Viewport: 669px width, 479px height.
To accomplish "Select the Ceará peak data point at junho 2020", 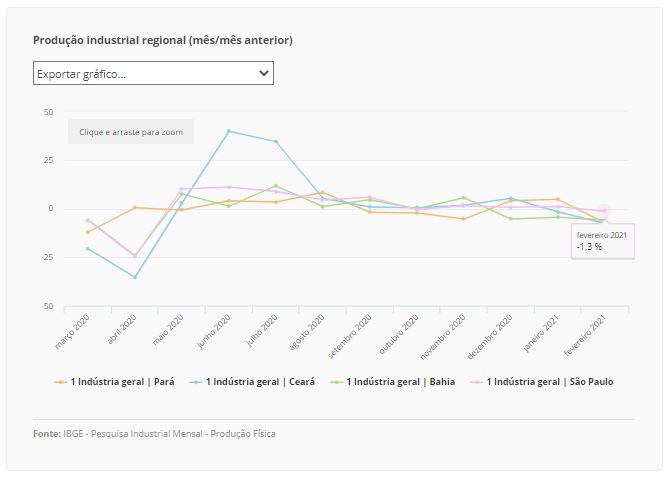I will 229,131.
